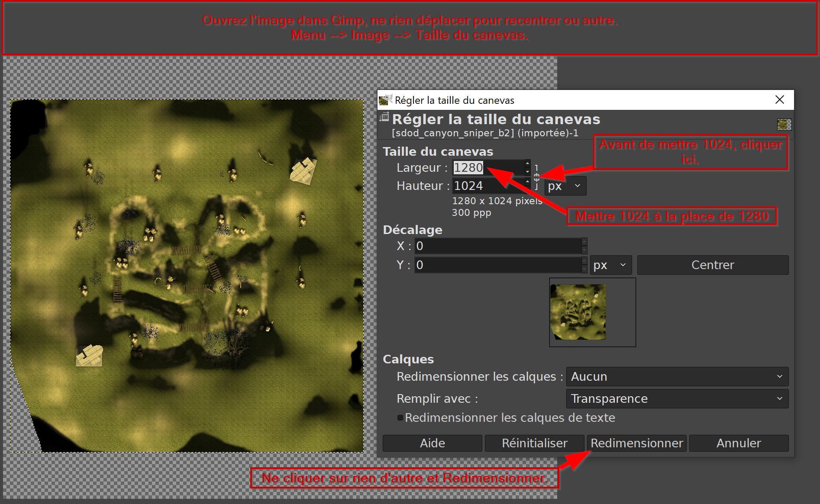Click the Wilber icon in dialog title bar

coord(385,100)
